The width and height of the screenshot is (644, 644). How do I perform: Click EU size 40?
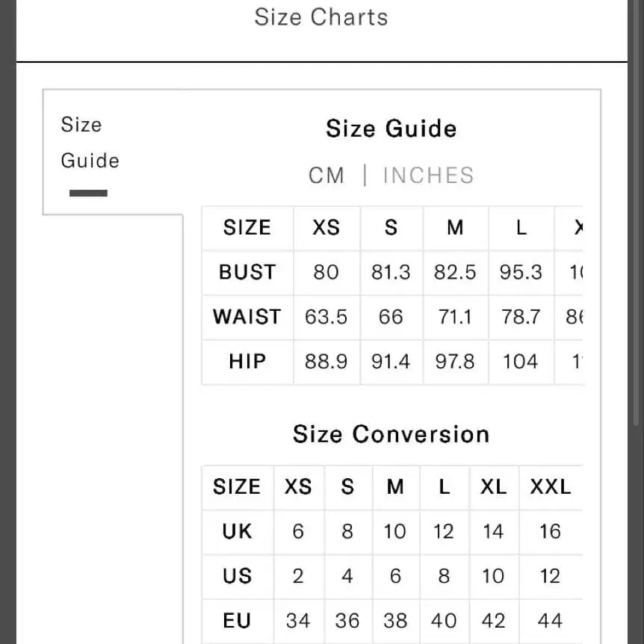[x=444, y=620]
